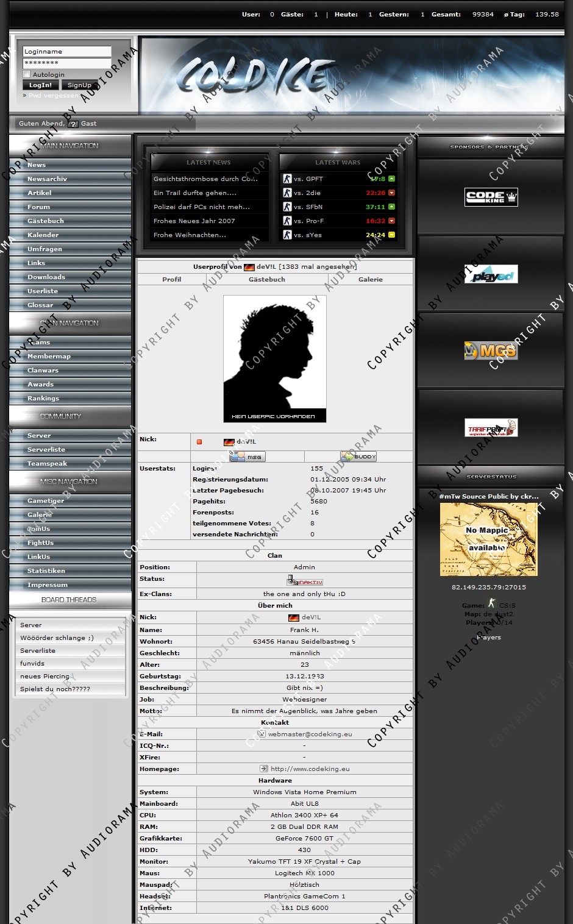Open the Galerie profile tab
Screen dimensions: 573x924
tap(371, 279)
